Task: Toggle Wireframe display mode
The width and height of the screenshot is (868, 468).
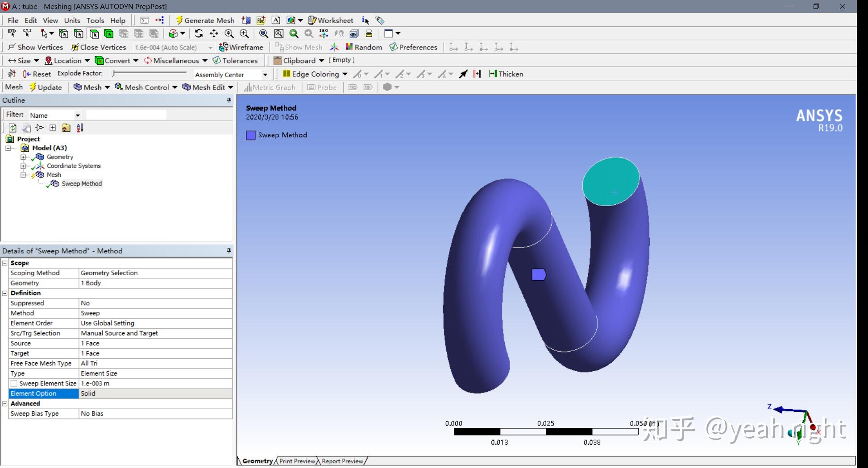Action: coord(241,47)
